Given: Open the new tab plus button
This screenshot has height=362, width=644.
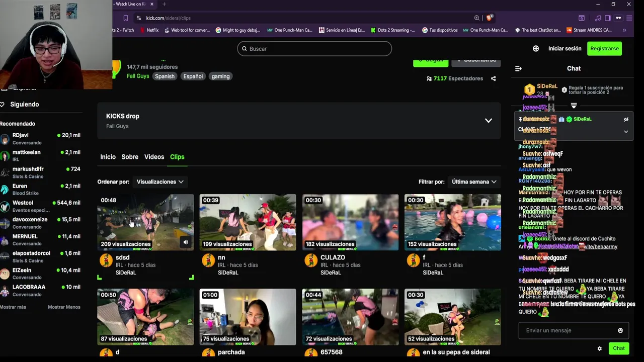Looking at the screenshot, I should [x=164, y=4].
